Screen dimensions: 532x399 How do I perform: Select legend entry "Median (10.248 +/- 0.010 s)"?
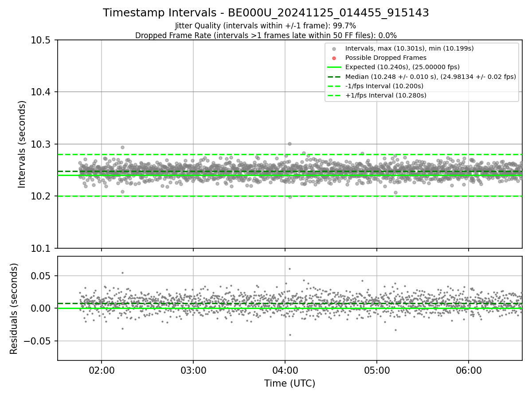click(430, 77)
